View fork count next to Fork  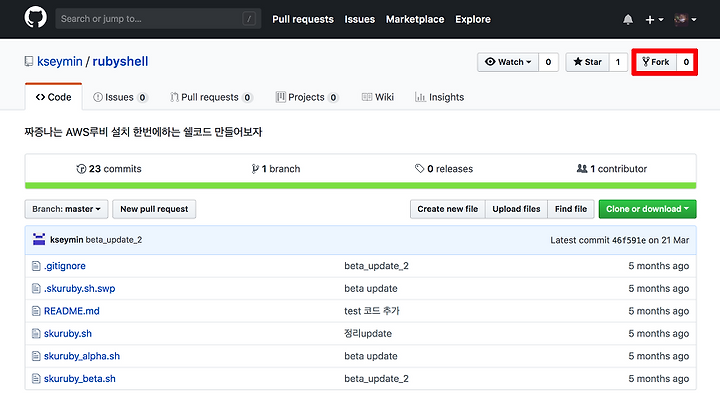point(686,62)
